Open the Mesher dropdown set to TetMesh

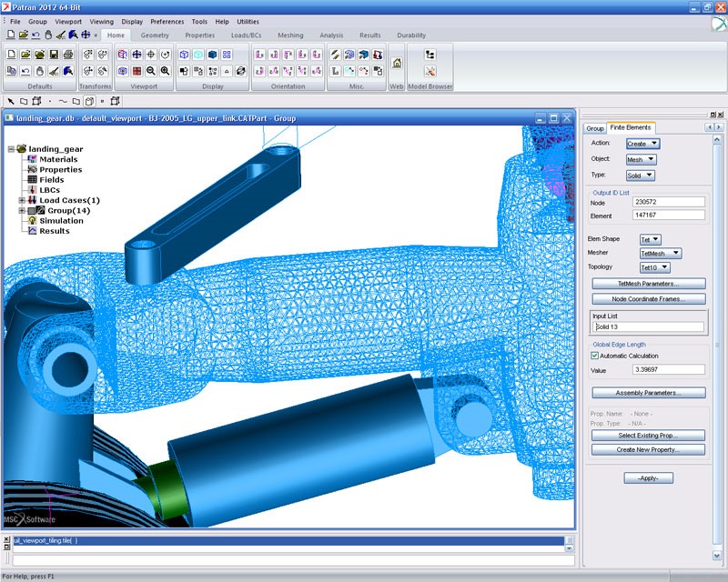661,254
